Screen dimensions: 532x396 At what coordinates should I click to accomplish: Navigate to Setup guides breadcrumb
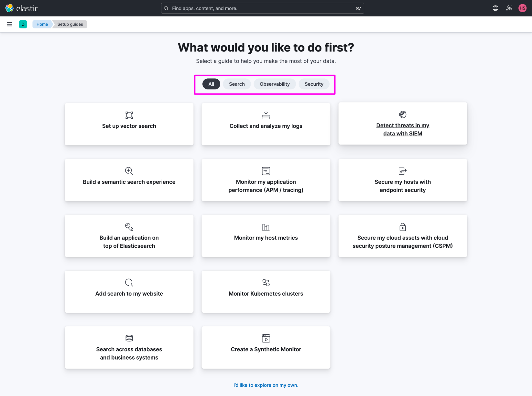pyautogui.click(x=70, y=24)
